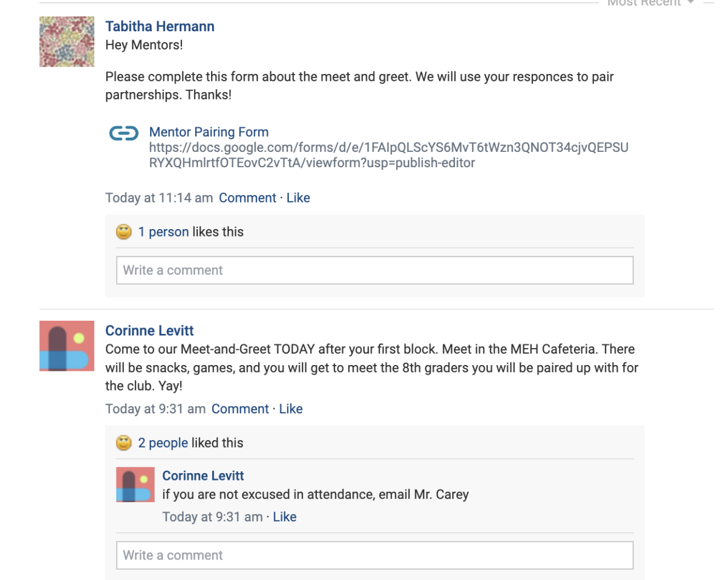This screenshot has height=580, width=728.
Task: Comment on Corinne Levitt's Meet-and-Greet post
Action: [x=240, y=409]
